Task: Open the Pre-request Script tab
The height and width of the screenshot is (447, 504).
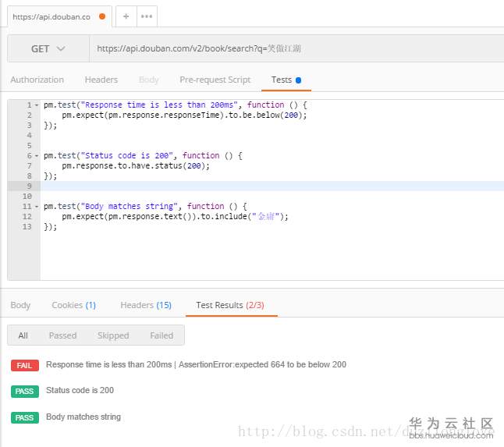Action: tap(215, 80)
